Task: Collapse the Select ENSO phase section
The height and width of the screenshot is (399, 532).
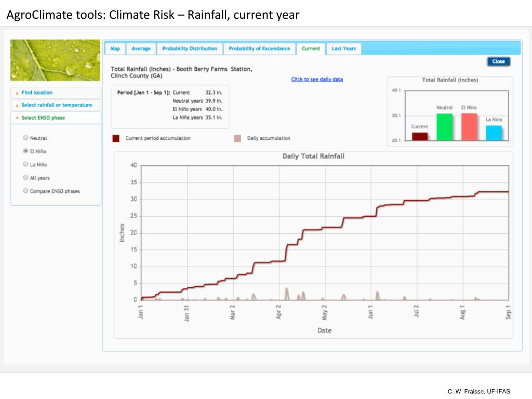Action: [56, 118]
